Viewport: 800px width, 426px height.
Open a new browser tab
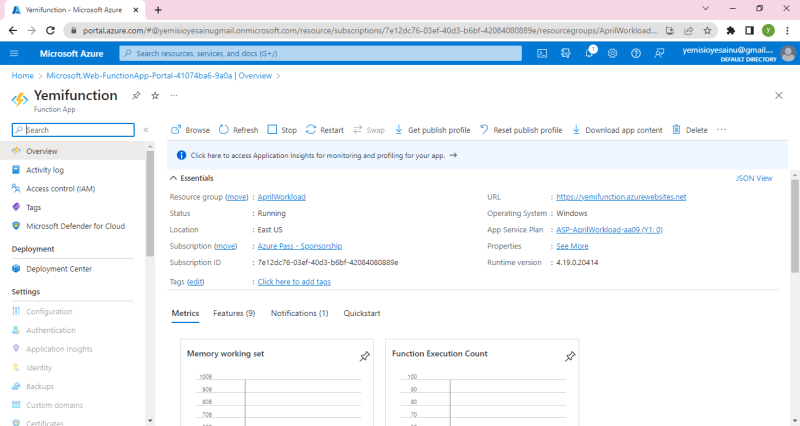[x=158, y=10]
